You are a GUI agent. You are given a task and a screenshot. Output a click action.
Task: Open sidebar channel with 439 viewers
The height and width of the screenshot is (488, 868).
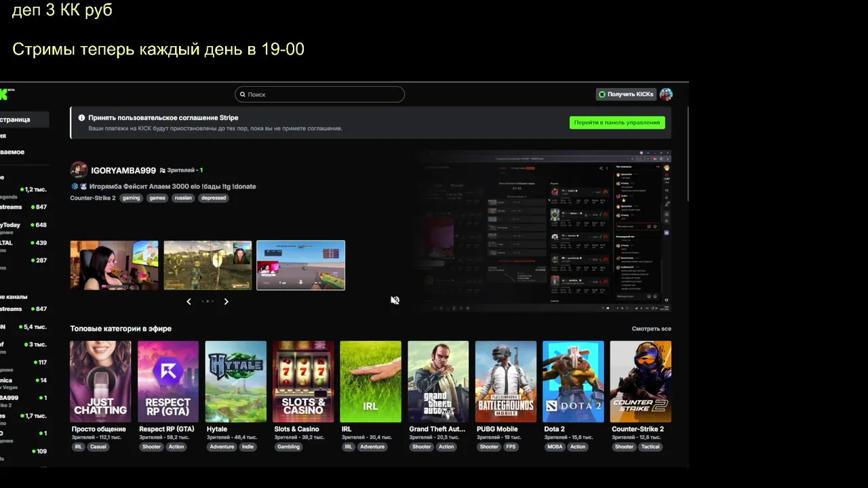coord(24,245)
